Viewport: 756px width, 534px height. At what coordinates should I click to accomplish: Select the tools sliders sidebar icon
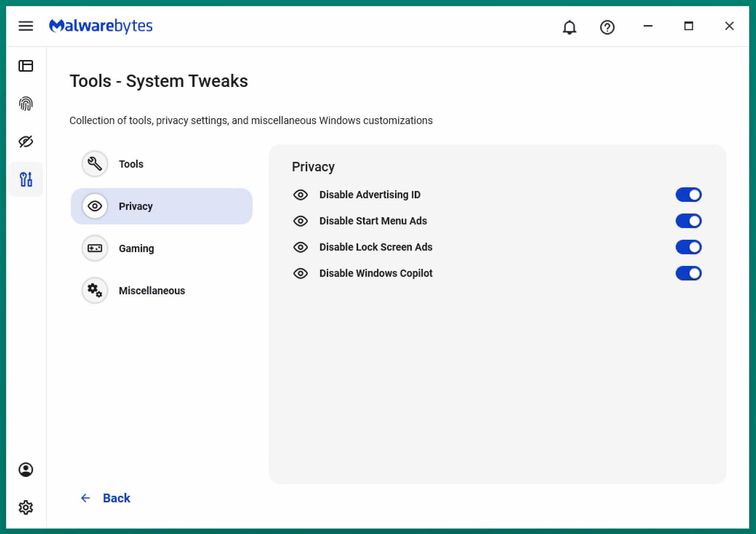(26, 179)
